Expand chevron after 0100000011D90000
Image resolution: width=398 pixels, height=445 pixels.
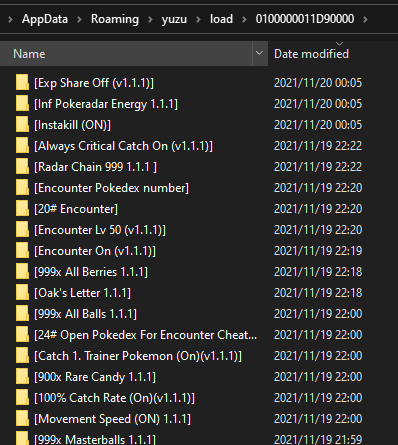tap(365, 19)
